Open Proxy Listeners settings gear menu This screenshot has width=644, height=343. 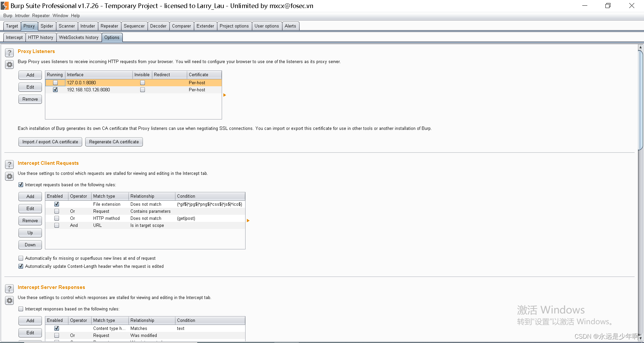click(9, 65)
